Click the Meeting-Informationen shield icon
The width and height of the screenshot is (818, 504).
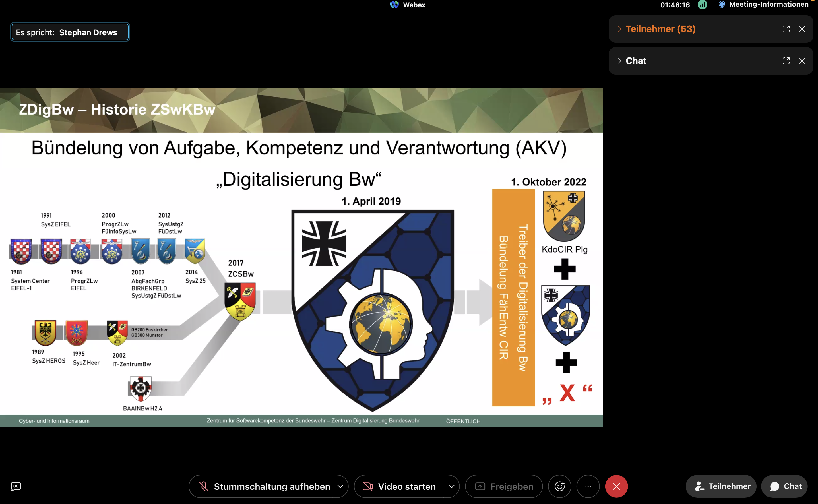pyautogui.click(x=721, y=5)
